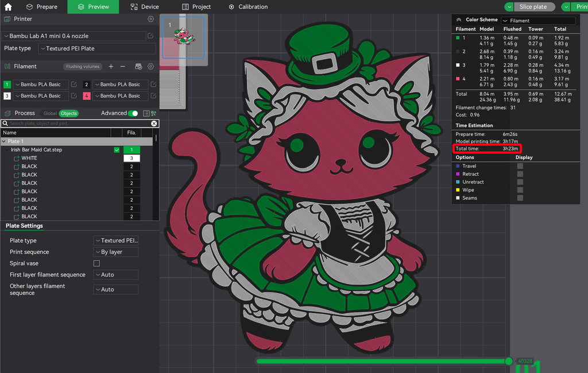Click horizontal move slider handle
588x373 pixels.
(509, 361)
